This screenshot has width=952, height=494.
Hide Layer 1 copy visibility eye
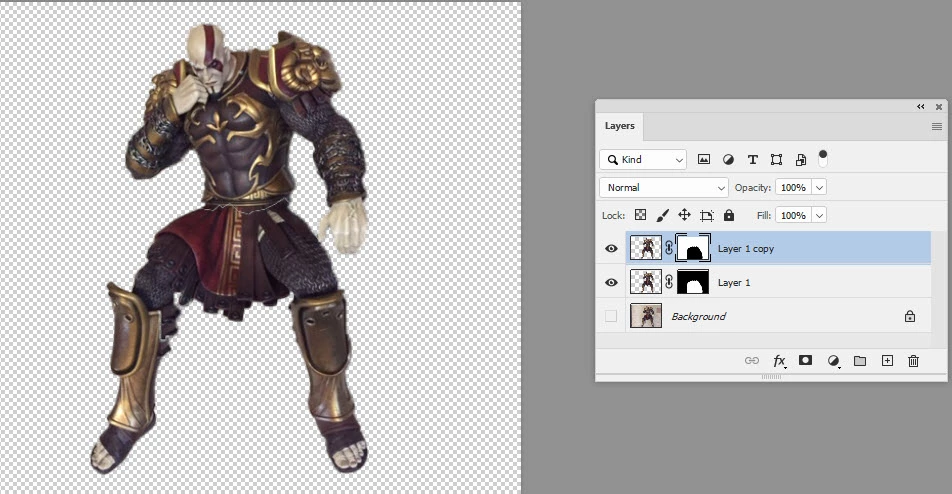pyautogui.click(x=611, y=249)
